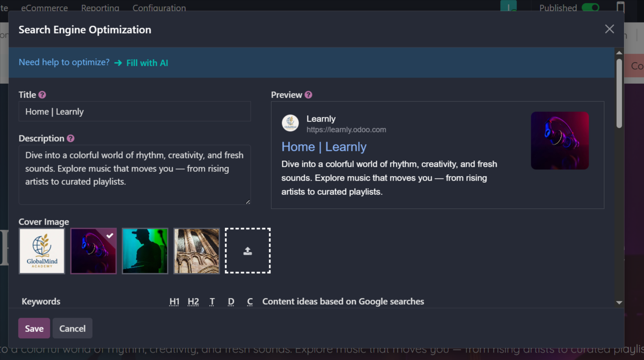
Task: Click the headphones image in the preview
Action: 560,140
